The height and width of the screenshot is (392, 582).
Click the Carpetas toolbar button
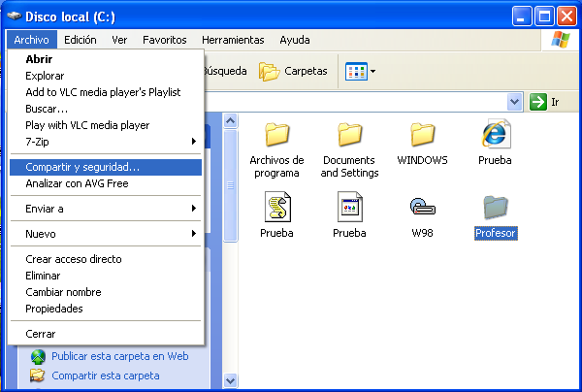point(293,71)
